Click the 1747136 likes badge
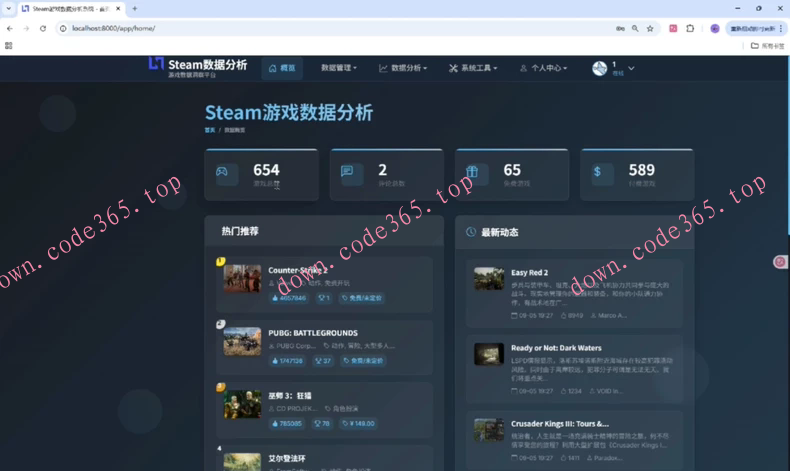 point(288,361)
